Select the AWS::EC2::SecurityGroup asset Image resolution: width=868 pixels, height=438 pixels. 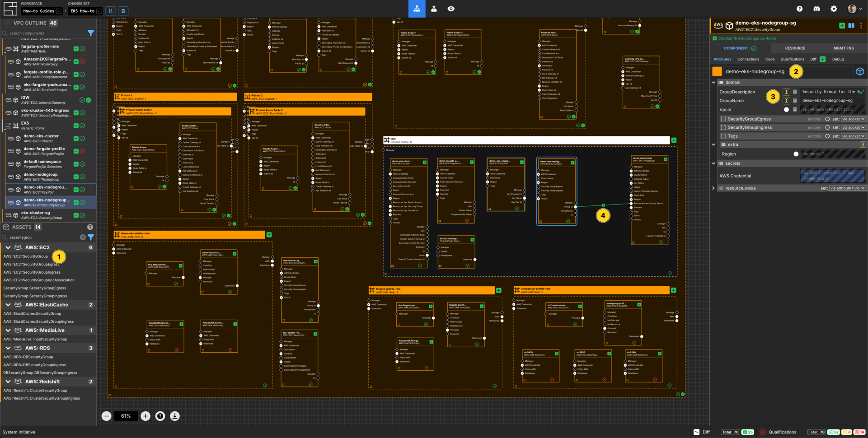coord(25,256)
